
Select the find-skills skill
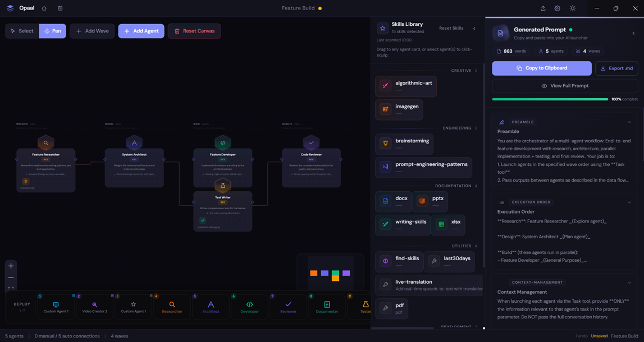(x=399, y=262)
